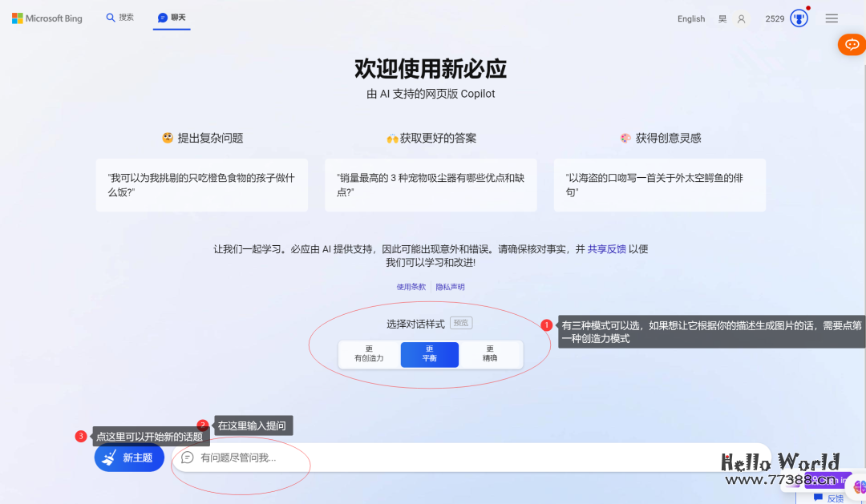
Task: Click the 共享反馈 link
Action: (x=609, y=248)
